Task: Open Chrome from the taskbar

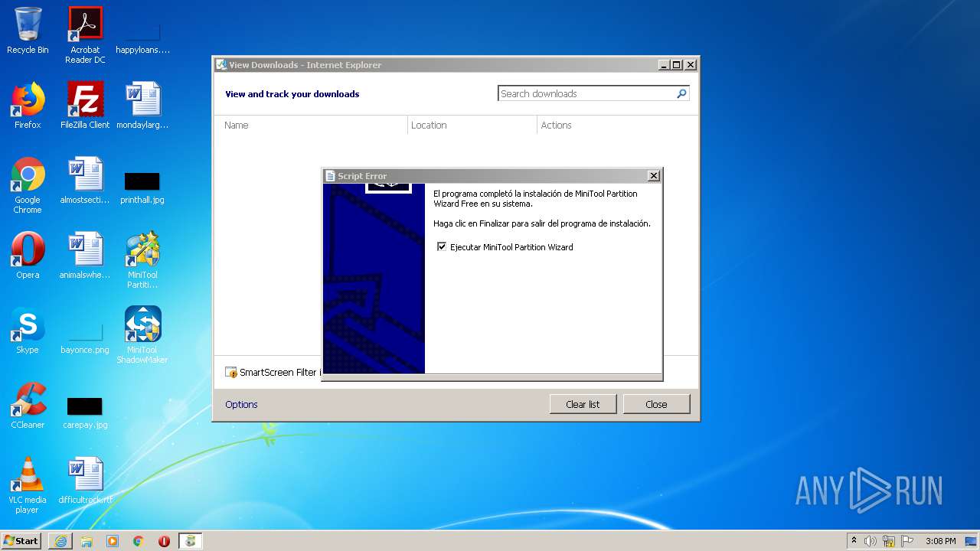Action: (139, 541)
